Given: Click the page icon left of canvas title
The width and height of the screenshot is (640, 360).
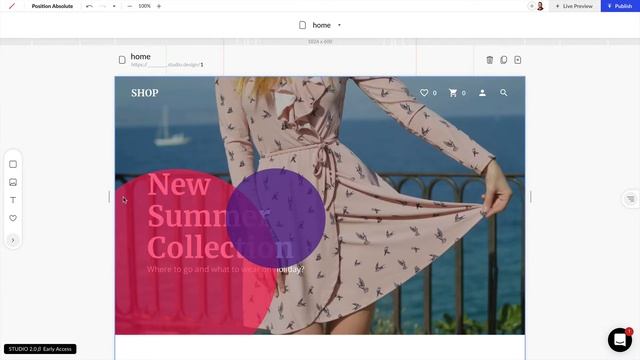Looking at the screenshot, I should pyautogui.click(x=122, y=60).
